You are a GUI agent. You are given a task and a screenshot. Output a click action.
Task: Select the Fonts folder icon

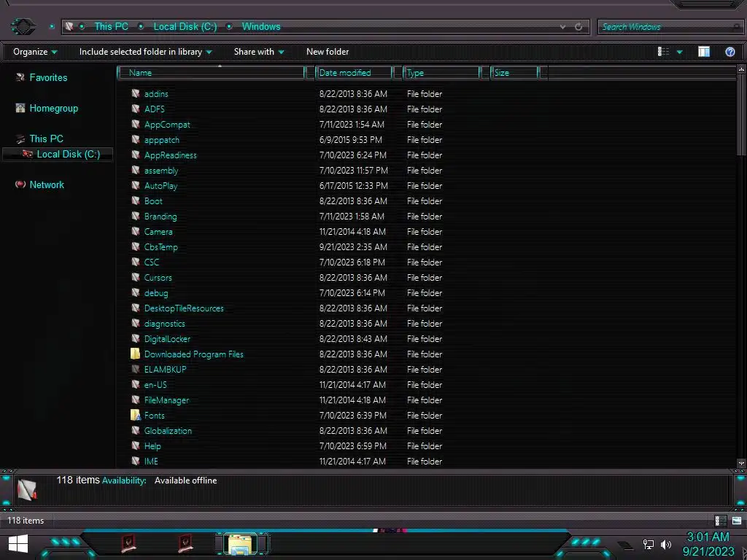135,415
